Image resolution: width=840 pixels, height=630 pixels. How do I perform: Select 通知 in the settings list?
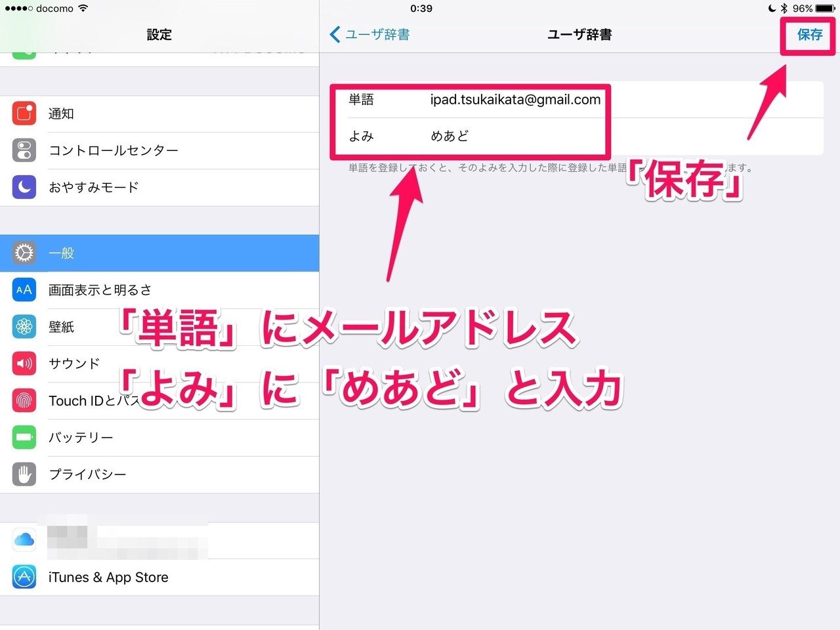[x=159, y=114]
